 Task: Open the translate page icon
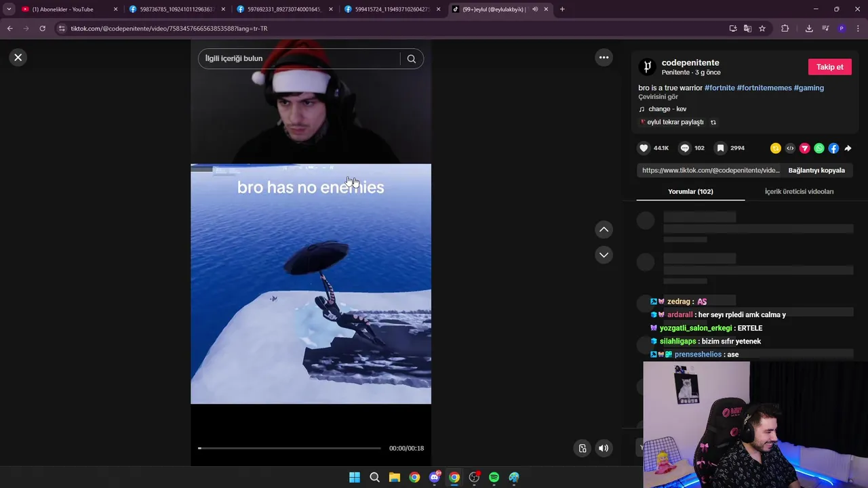tap(747, 28)
